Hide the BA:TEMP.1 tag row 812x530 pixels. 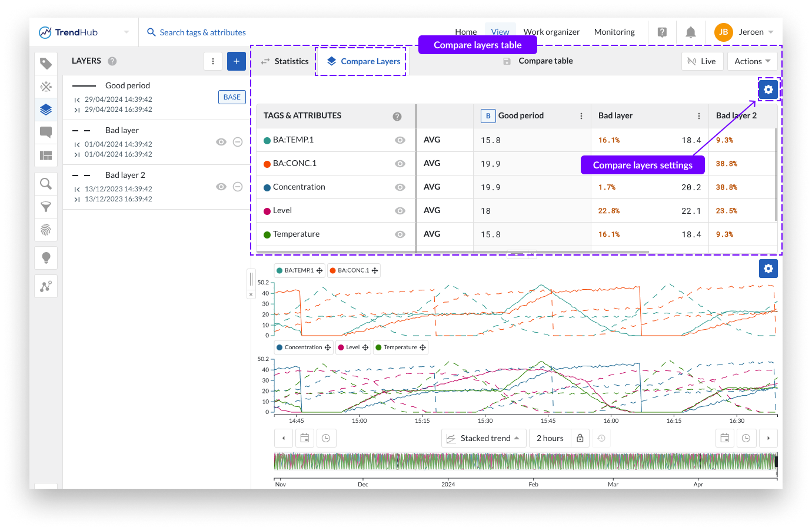pyautogui.click(x=400, y=140)
